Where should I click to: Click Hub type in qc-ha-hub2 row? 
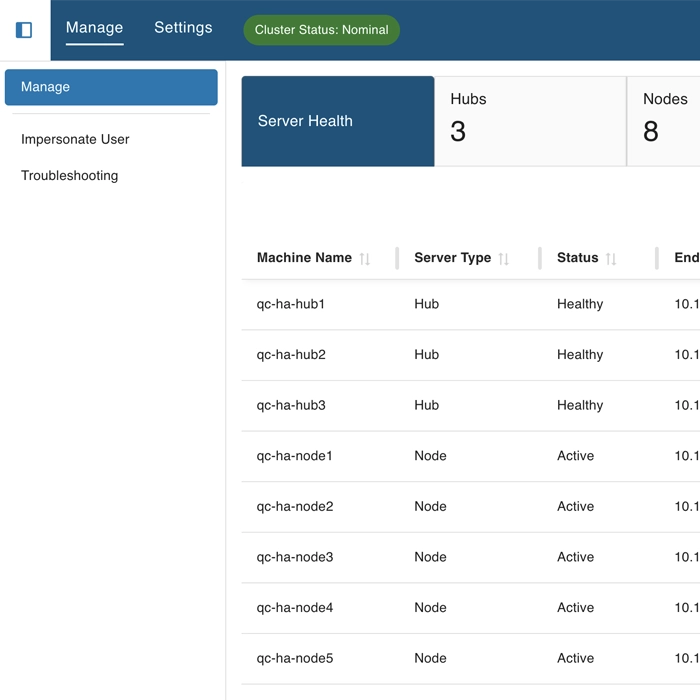(x=426, y=354)
